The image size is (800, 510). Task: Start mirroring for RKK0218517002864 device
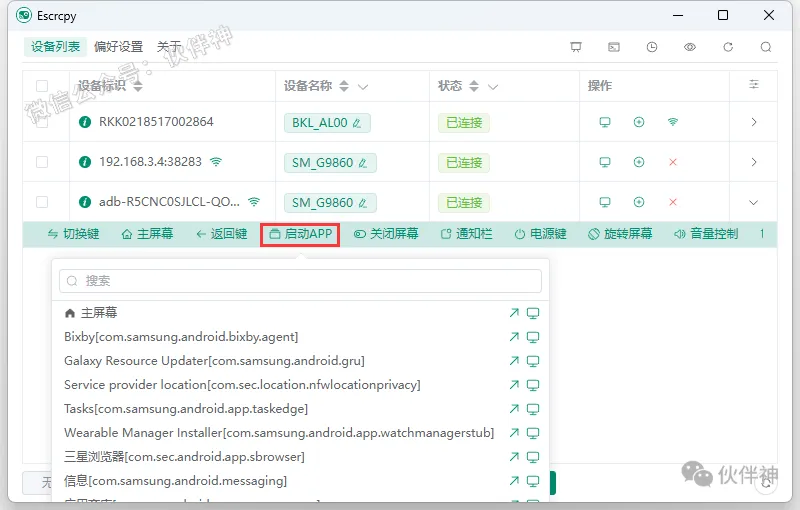605,122
